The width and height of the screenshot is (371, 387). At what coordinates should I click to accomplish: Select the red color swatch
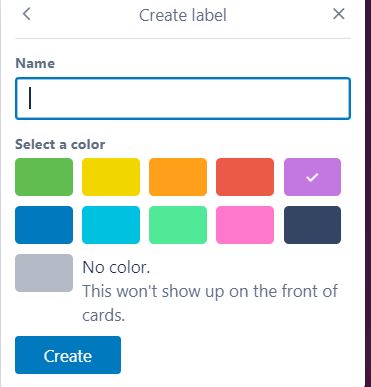click(x=245, y=177)
